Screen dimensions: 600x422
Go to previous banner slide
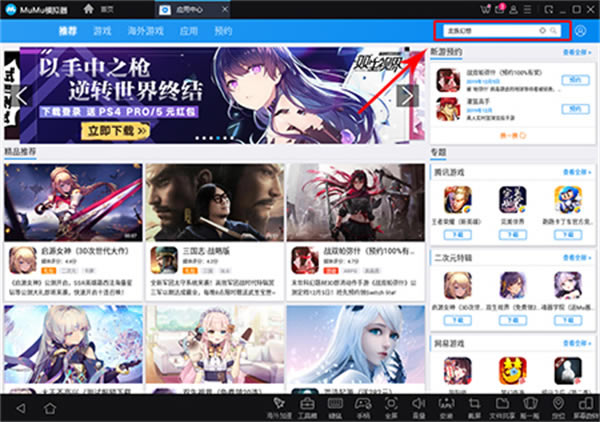[21, 96]
